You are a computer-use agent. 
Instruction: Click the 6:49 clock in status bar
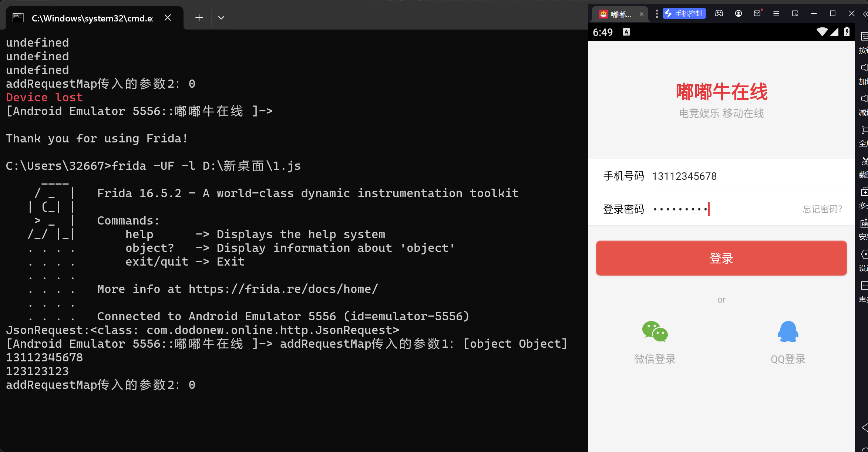click(x=603, y=32)
